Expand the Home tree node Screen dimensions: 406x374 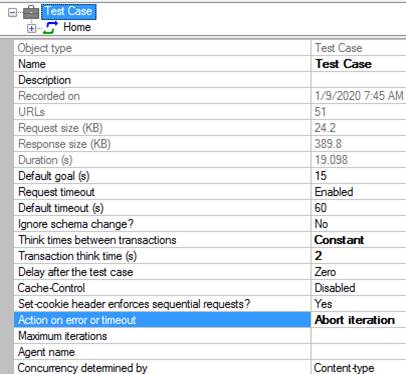(x=31, y=29)
